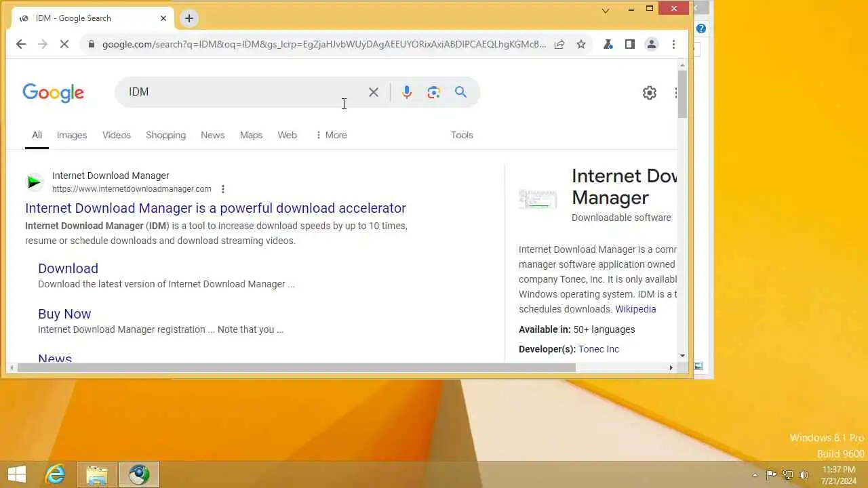Switch to the Images tab
868x488 pixels.
(x=72, y=135)
